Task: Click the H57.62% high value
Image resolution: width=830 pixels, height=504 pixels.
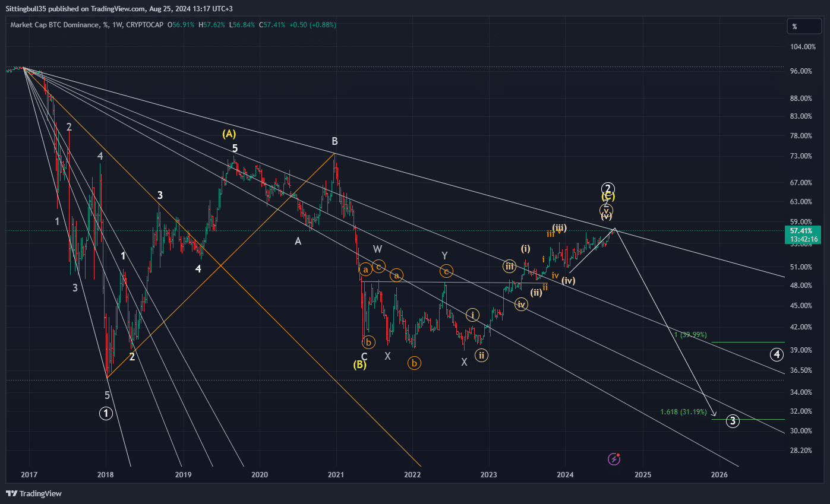Action: click(x=213, y=25)
